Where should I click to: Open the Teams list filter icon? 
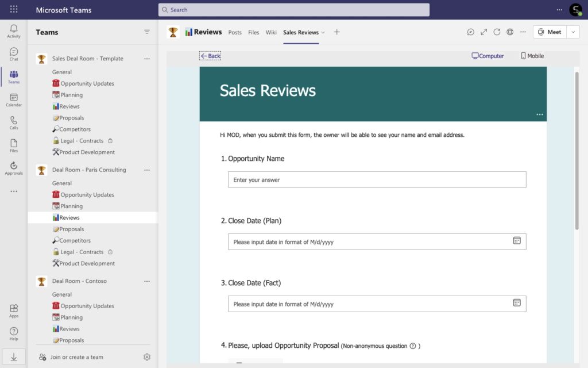[x=147, y=32]
